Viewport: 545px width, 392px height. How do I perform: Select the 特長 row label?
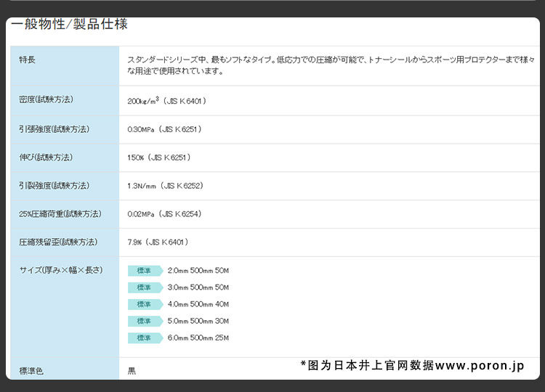[27, 60]
